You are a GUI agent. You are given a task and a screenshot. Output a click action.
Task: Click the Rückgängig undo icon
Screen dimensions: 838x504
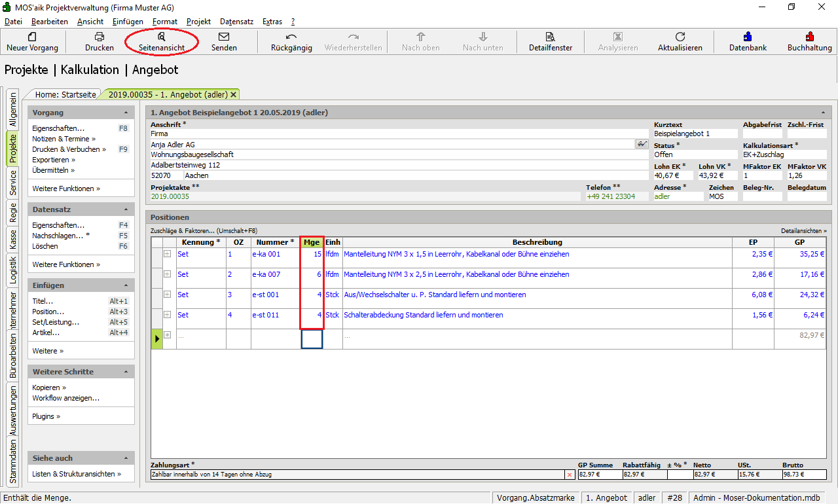[291, 37]
